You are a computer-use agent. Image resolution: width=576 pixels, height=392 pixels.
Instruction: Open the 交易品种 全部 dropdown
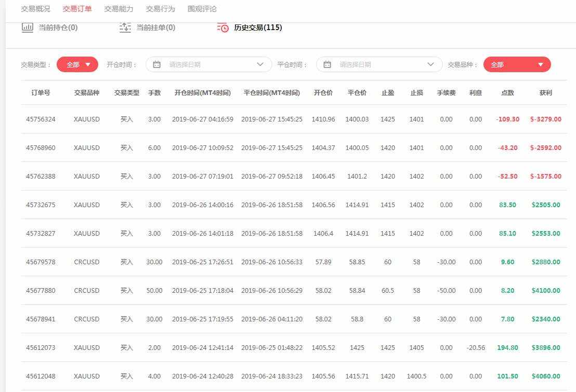517,64
